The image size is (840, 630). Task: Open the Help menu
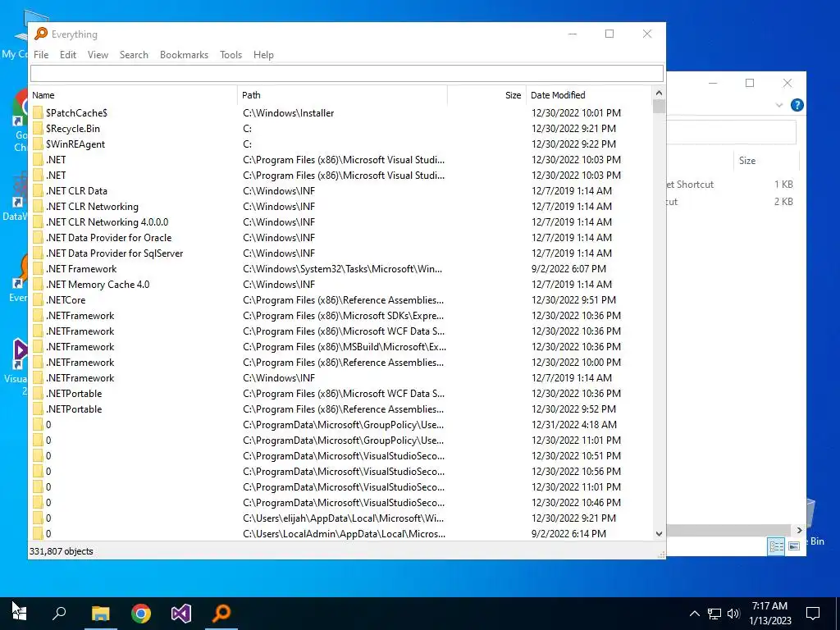pyautogui.click(x=263, y=55)
